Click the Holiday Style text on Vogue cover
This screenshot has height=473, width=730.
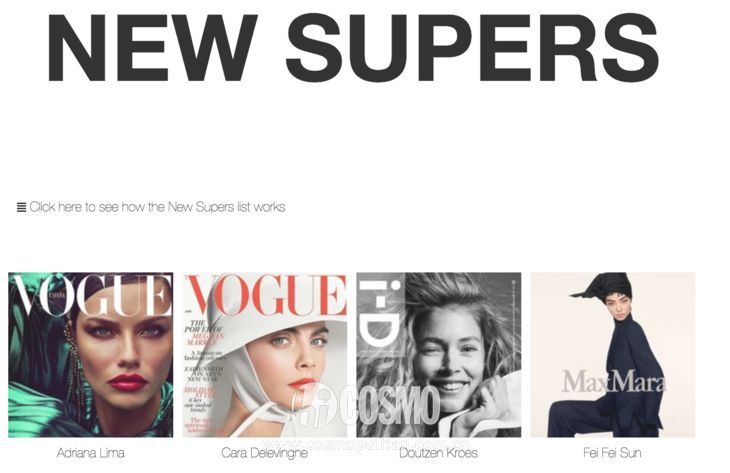[199, 392]
